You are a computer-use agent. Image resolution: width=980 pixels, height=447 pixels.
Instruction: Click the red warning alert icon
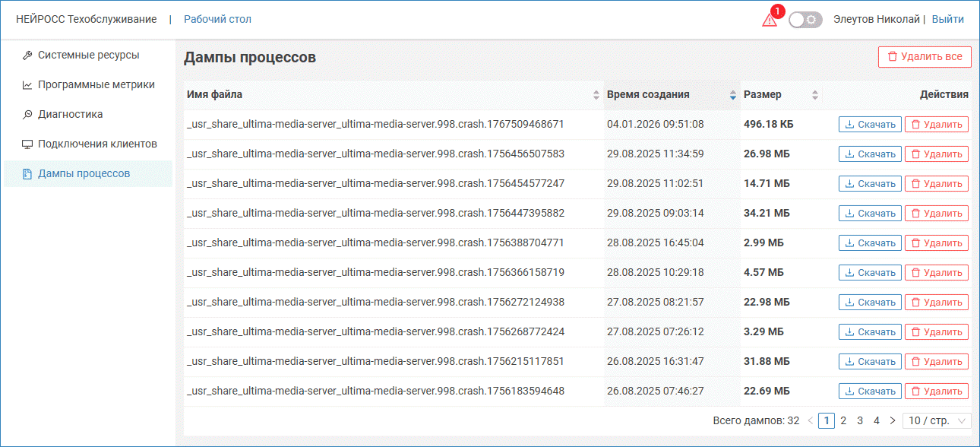(770, 21)
